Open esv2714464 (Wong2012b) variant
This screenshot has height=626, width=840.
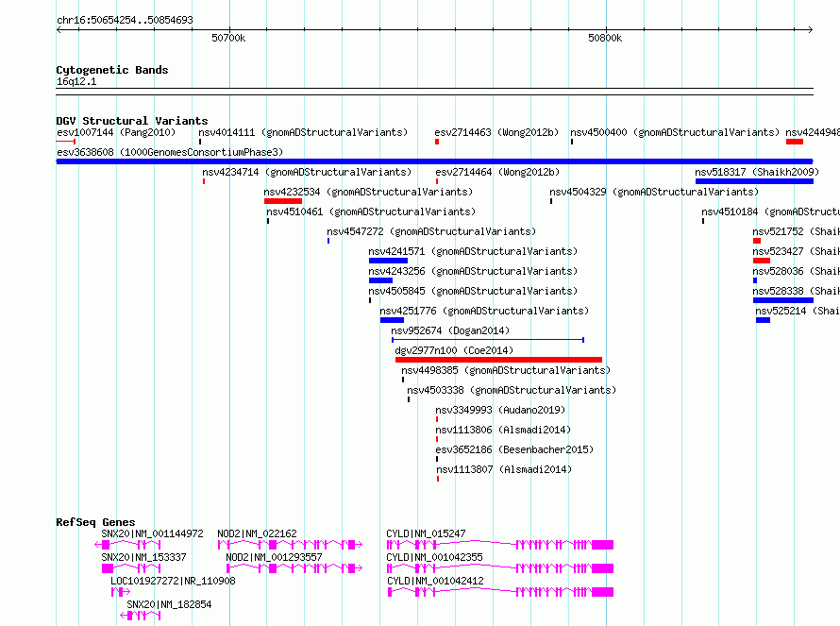click(497, 172)
